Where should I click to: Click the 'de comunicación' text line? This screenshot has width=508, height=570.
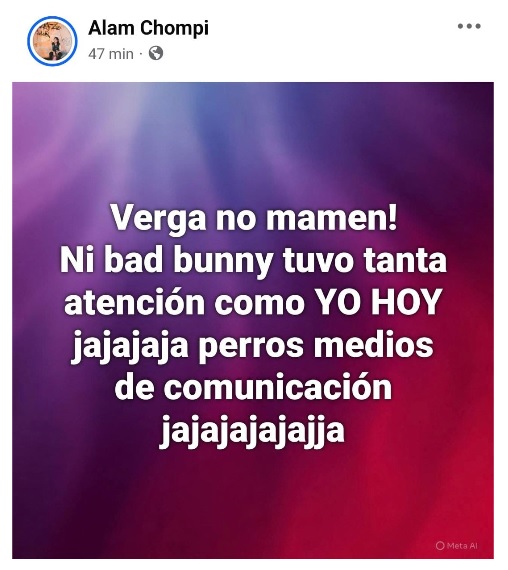[253, 386]
